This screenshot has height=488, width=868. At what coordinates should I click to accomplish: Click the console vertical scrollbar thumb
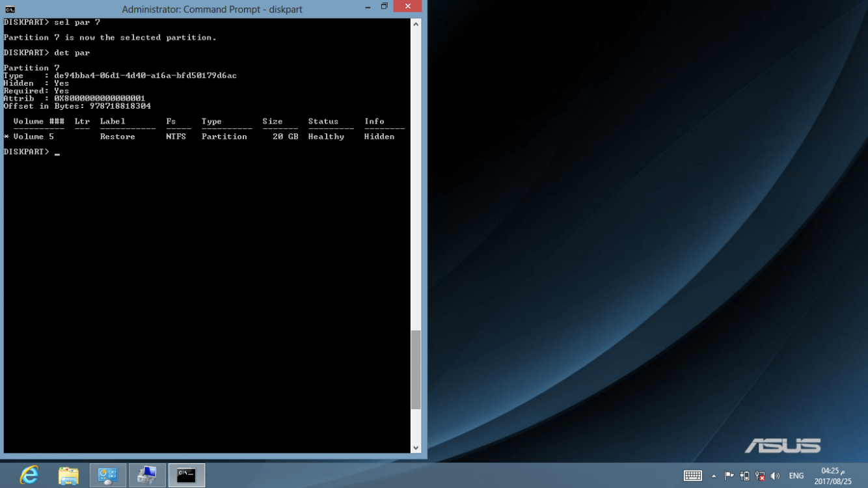[x=416, y=370]
